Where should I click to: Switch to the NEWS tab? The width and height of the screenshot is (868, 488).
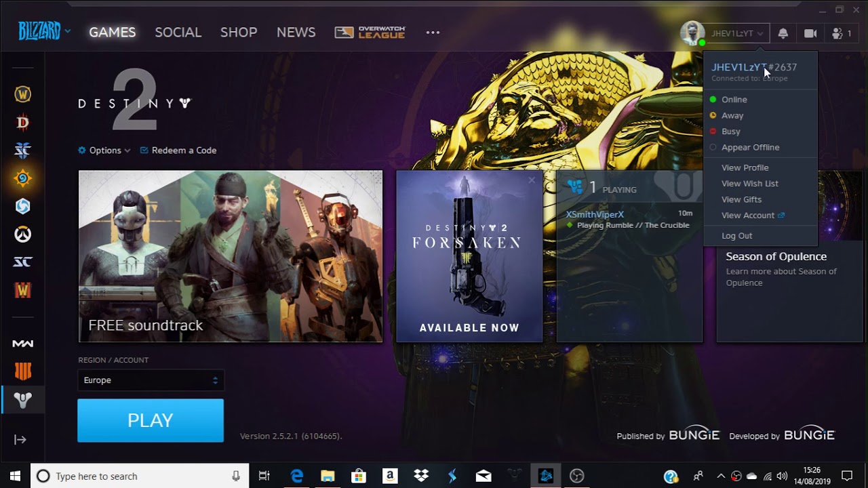click(296, 33)
